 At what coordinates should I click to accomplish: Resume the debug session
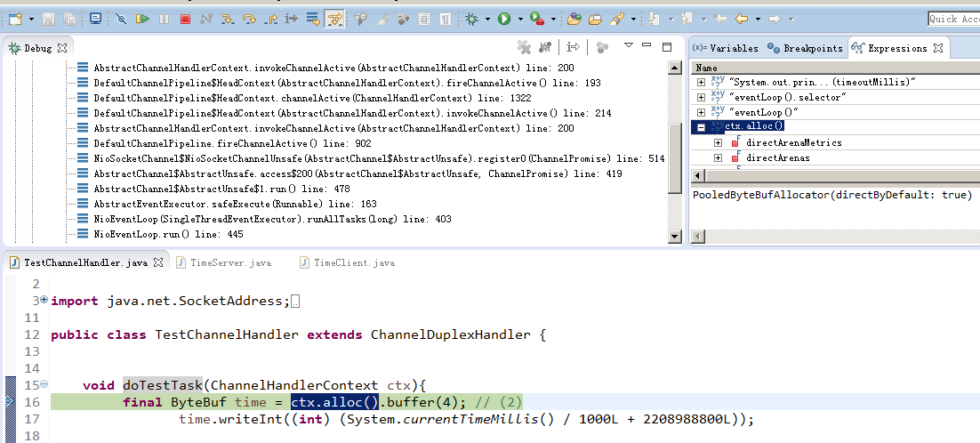142,20
